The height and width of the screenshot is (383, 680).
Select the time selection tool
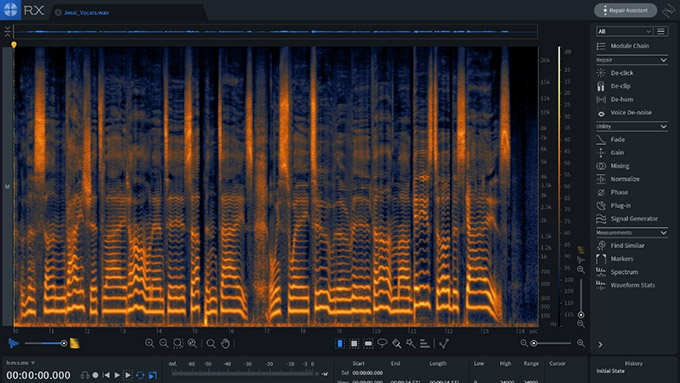point(340,344)
